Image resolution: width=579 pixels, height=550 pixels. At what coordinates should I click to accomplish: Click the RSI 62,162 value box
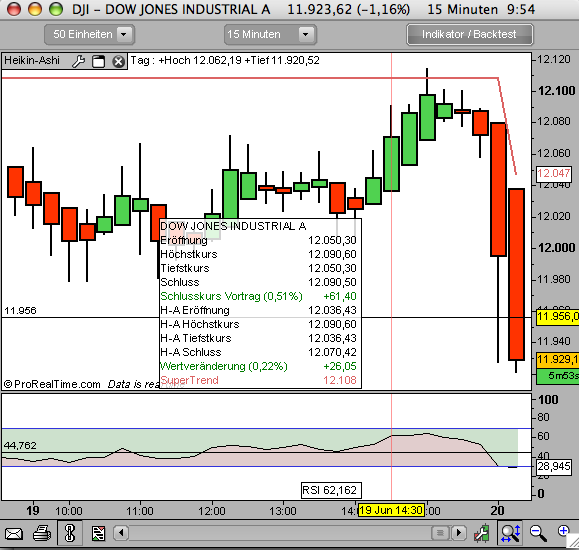point(331,491)
